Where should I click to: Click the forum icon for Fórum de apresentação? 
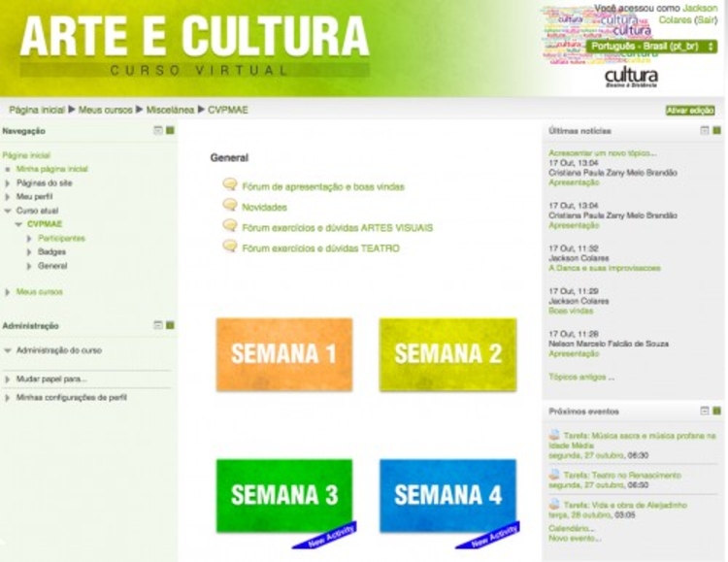coord(230,184)
